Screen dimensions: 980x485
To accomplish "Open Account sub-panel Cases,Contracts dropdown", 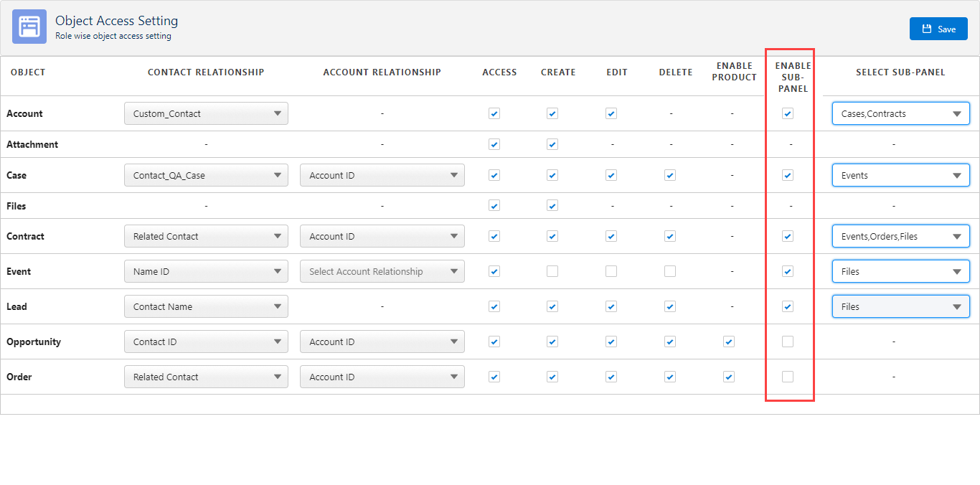I will click(900, 113).
